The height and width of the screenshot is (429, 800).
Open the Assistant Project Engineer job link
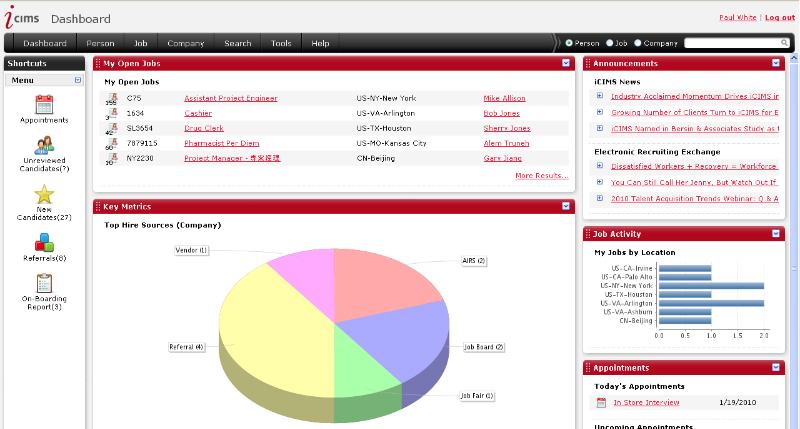click(x=230, y=99)
